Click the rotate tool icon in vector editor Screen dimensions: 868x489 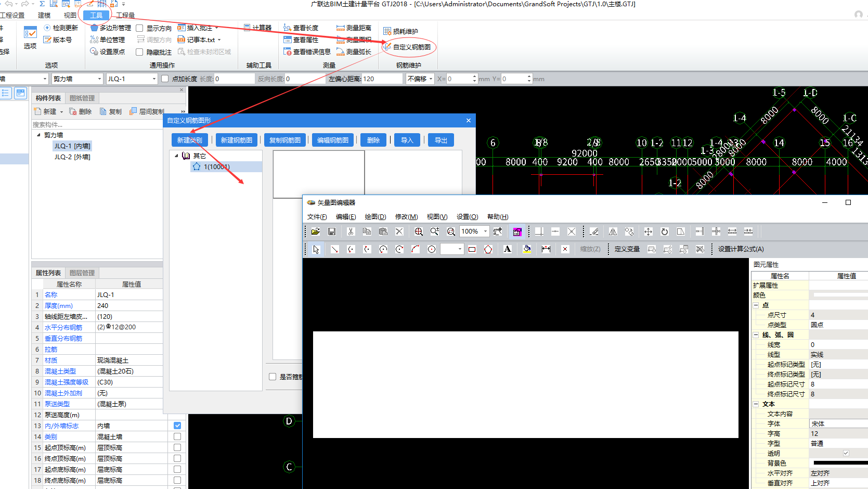coord(664,231)
